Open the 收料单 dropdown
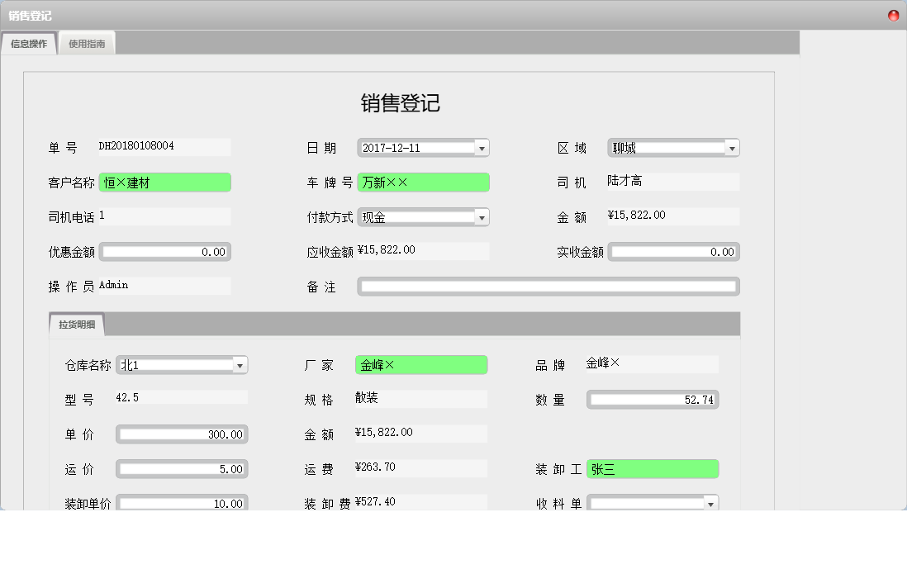This screenshot has height=588, width=907. 711,502
